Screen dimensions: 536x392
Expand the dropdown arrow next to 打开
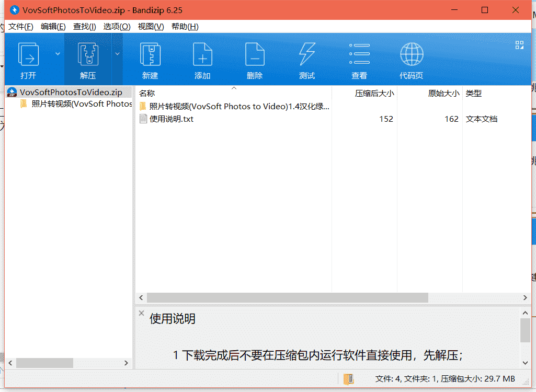[58, 54]
